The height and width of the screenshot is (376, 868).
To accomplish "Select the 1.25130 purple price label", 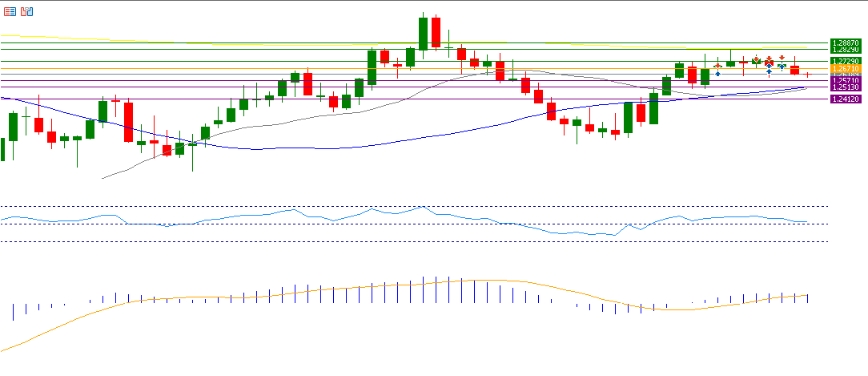I will click(846, 87).
